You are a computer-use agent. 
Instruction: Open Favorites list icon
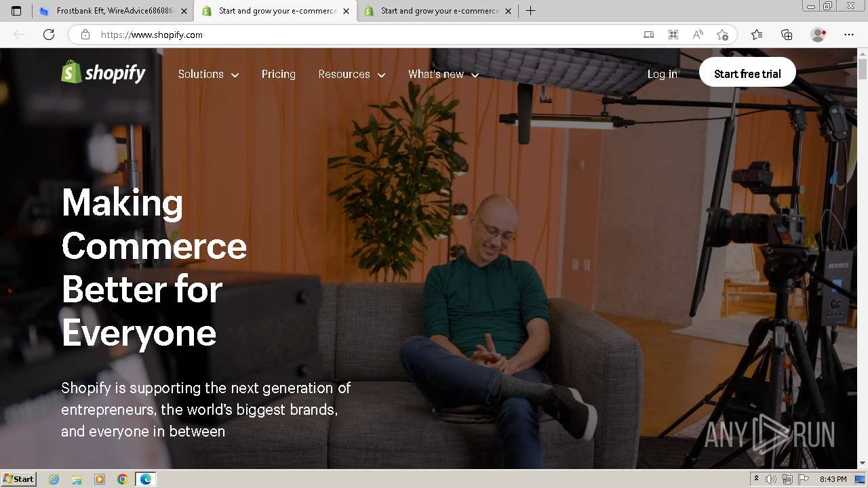click(757, 35)
